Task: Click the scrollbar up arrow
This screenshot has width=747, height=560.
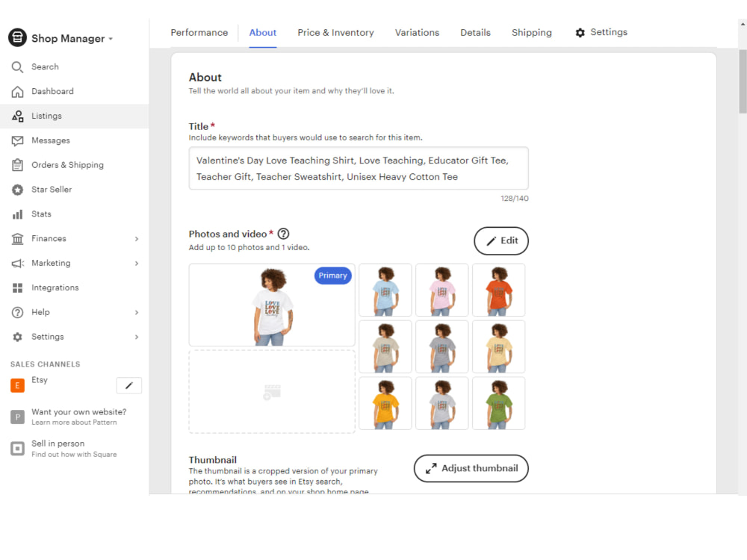Action: click(743, 24)
